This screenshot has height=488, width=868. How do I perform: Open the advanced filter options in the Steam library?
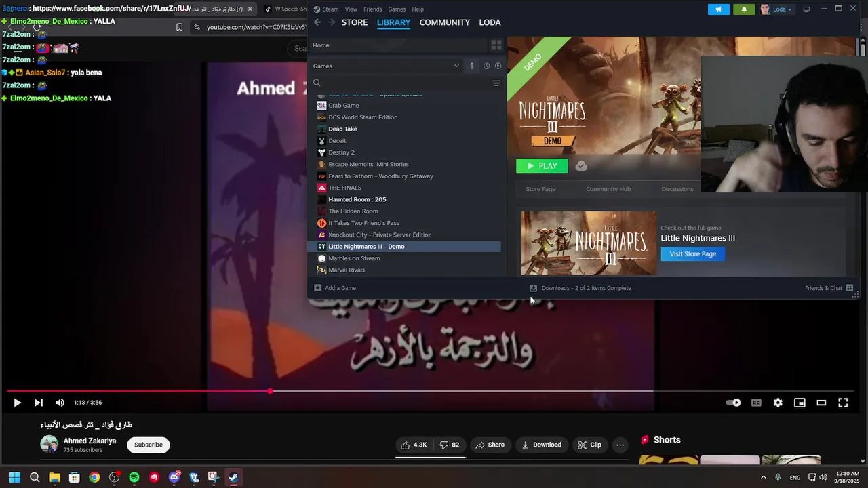tap(496, 83)
